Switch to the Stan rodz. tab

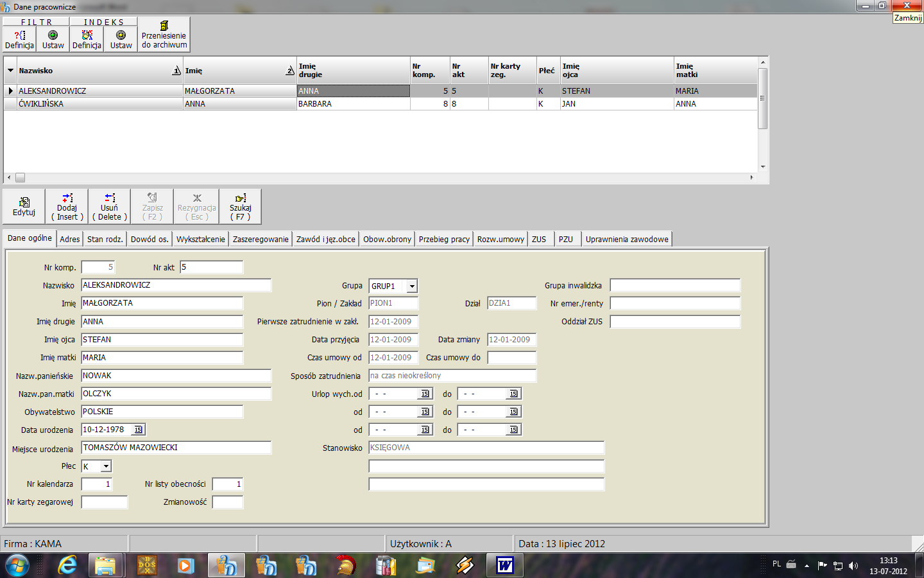(x=105, y=239)
